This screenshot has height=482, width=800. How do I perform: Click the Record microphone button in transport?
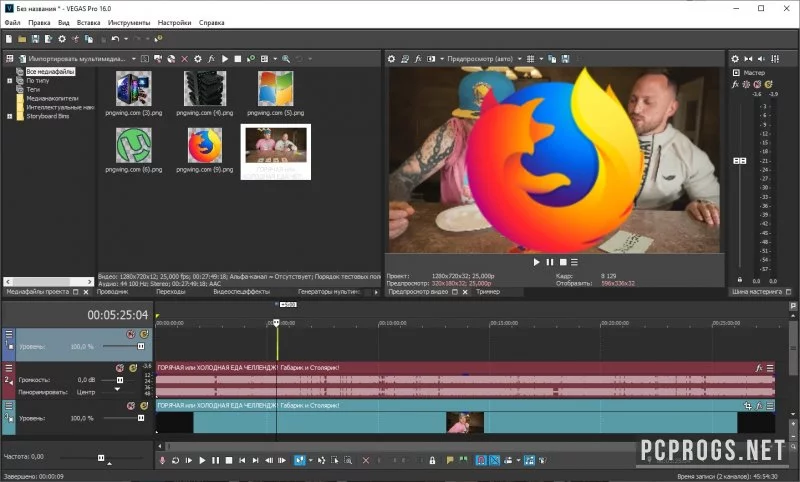point(162,460)
